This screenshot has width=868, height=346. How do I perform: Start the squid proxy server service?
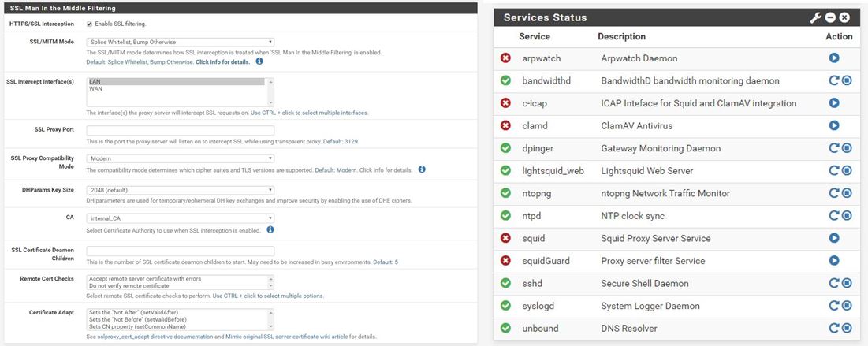tap(834, 238)
